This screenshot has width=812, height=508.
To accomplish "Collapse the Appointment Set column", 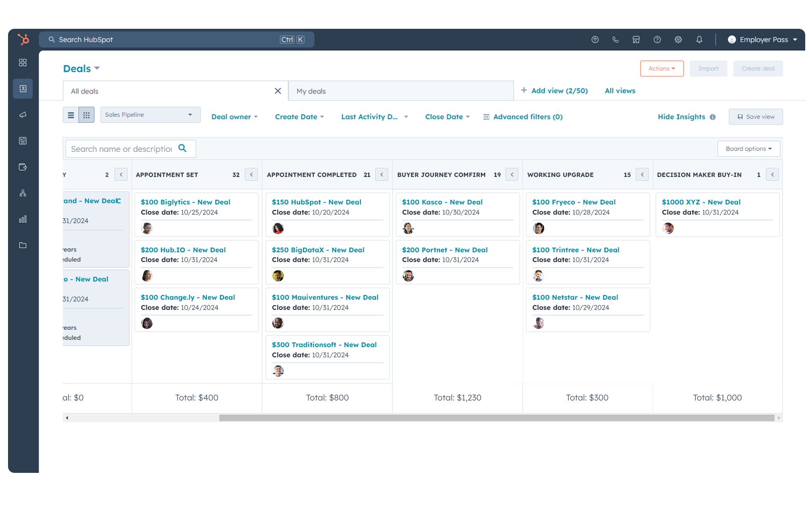I will point(251,174).
